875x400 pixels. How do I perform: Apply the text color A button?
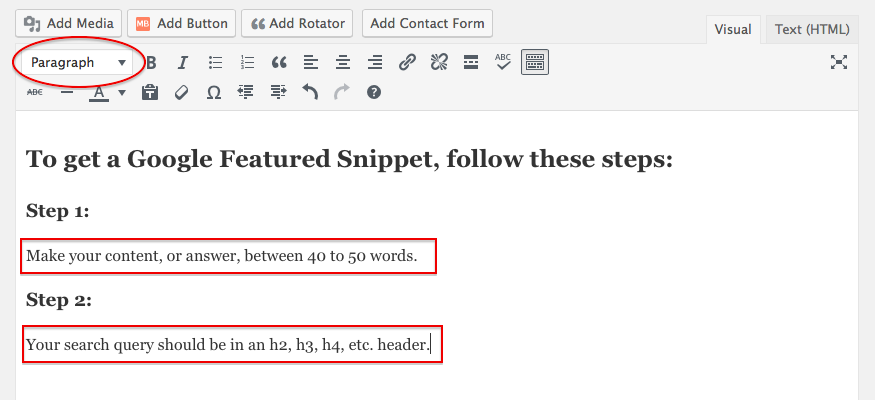(99, 93)
